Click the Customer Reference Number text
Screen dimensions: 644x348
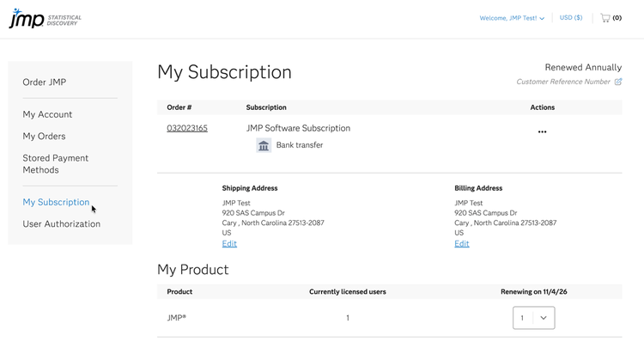click(563, 82)
